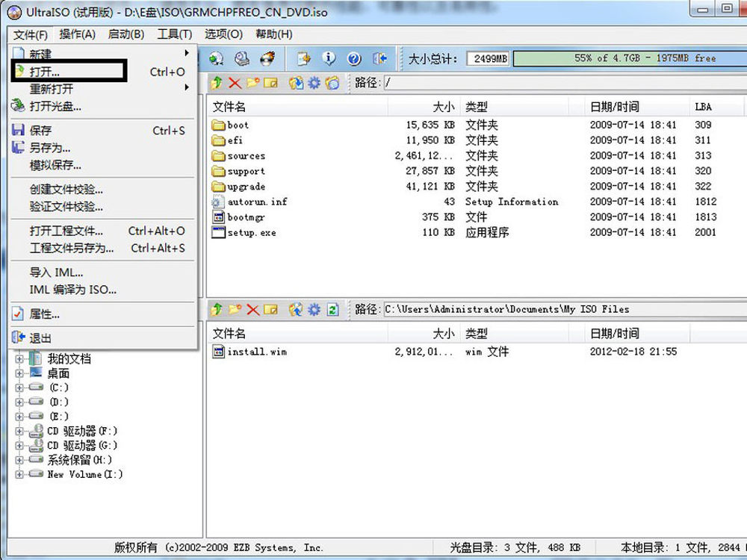Expand the New Volume (I:) drive node
The height and width of the screenshot is (560, 747).
coord(19,475)
